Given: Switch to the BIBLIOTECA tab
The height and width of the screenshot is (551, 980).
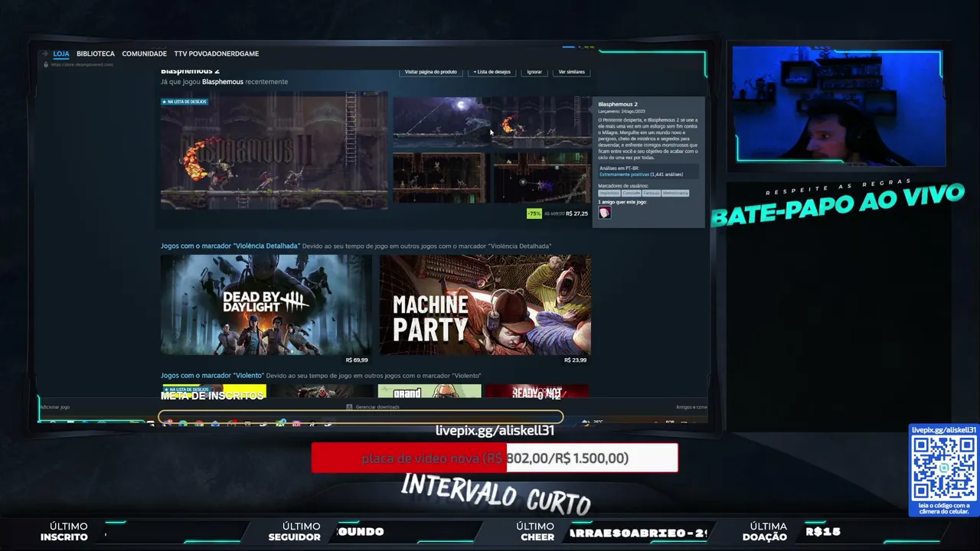Looking at the screenshot, I should click(96, 54).
